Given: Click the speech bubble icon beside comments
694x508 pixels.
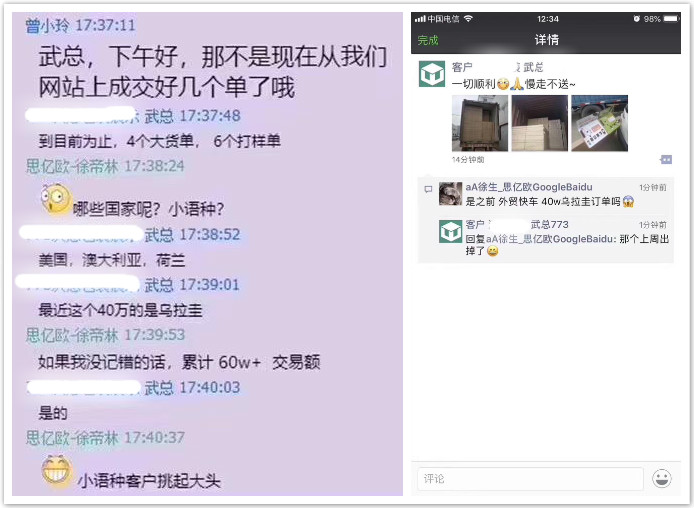Looking at the screenshot, I should (428, 189).
